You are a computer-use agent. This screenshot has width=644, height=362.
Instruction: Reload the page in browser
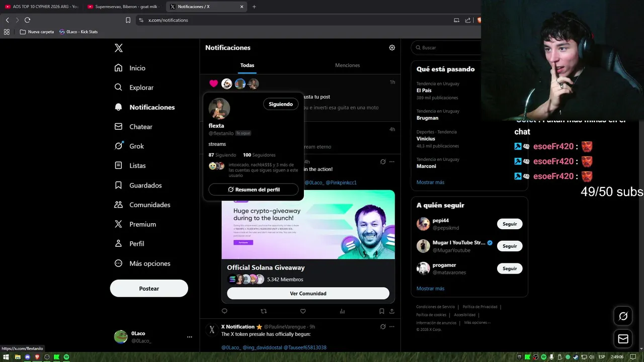point(27,20)
